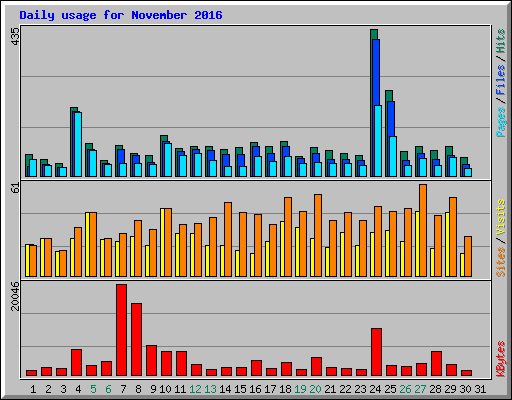Select the blue Files bar for day 24
512x400 pixels.
[x=376, y=72]
